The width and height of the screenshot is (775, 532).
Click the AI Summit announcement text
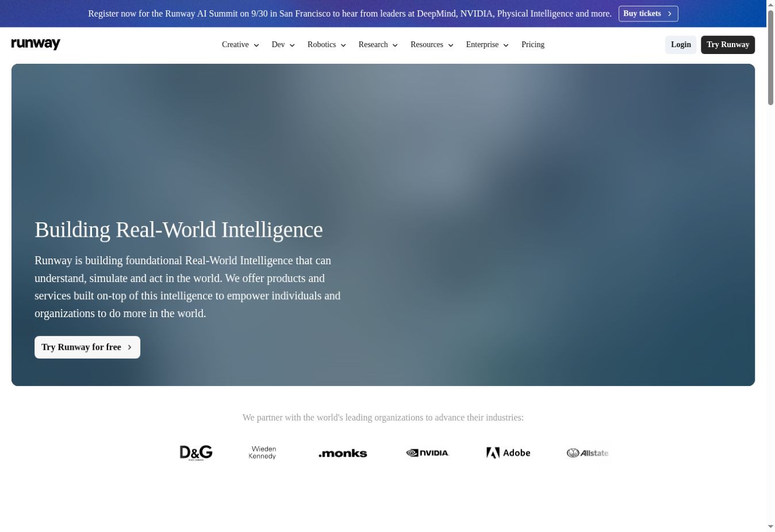click(x=350, y=14)
